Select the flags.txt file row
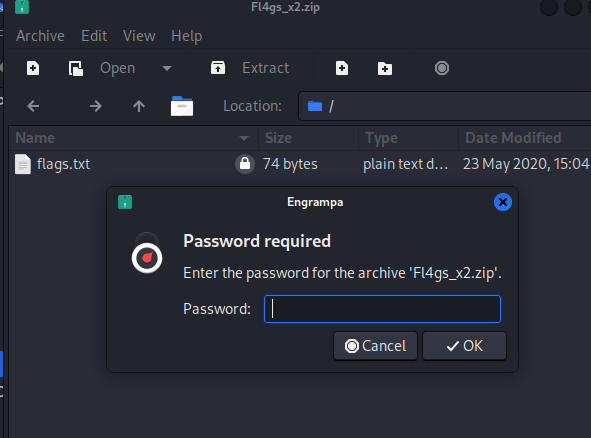Viewport: 591px width, 438px height. click(x=300, y=164)
